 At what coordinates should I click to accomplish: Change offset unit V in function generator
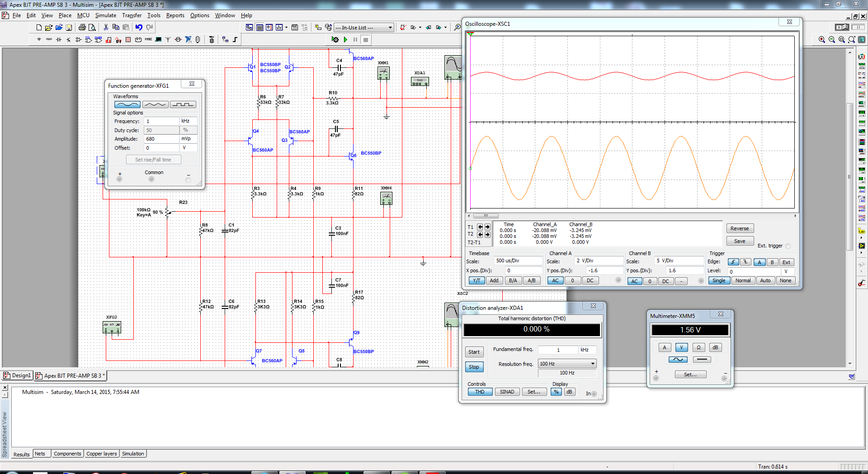[188, 148]
